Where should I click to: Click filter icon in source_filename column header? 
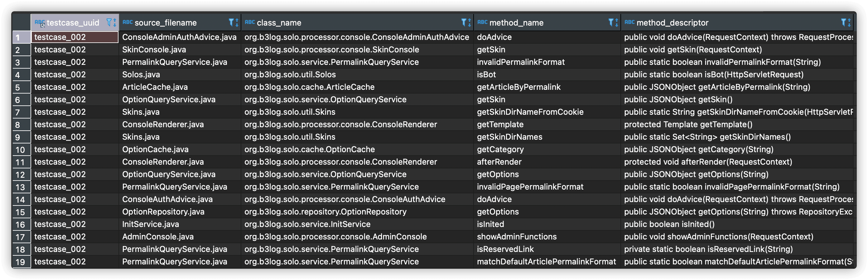tap(231, 22)
